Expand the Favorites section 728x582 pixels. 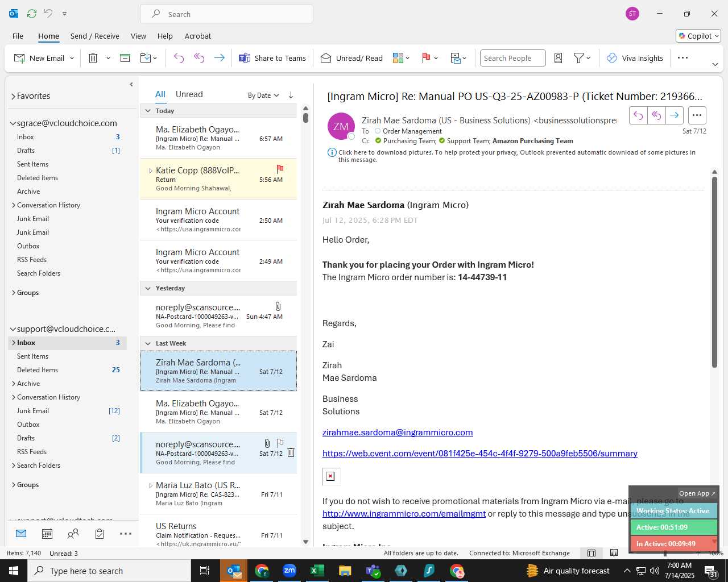[x=13, y=96]
